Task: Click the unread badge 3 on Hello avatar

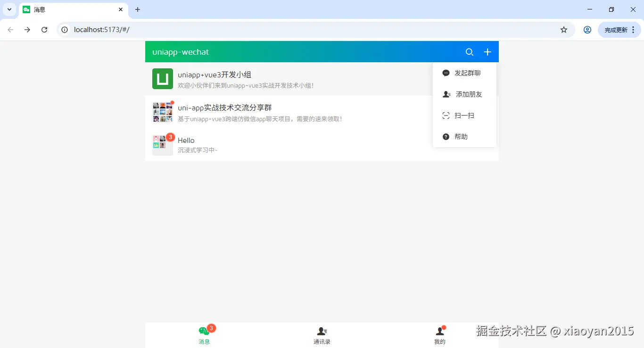Action: click(x=171, y=137)
